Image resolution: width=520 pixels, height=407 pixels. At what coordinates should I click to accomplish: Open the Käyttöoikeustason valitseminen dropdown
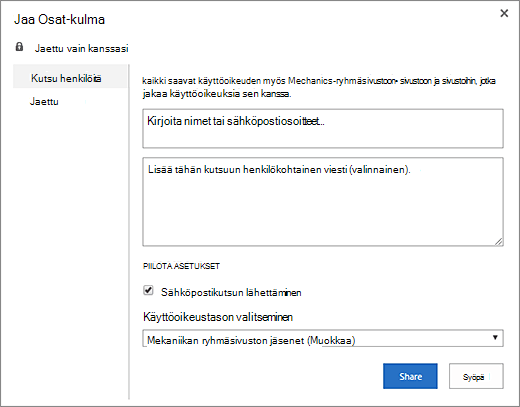[x=323, y=339]
